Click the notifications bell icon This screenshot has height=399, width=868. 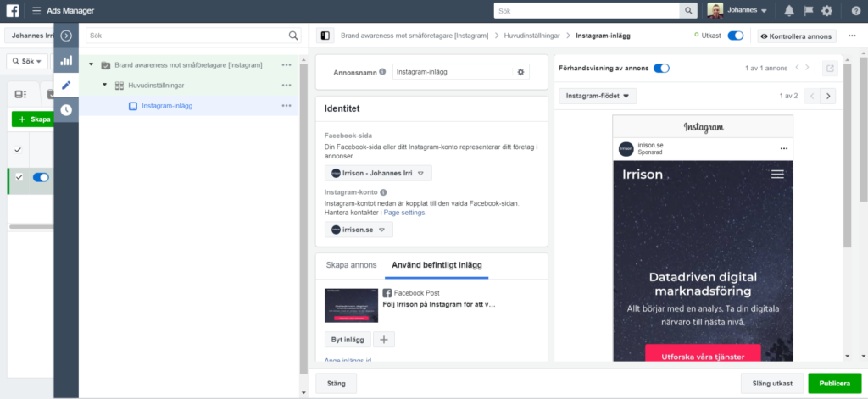(789, 11)
